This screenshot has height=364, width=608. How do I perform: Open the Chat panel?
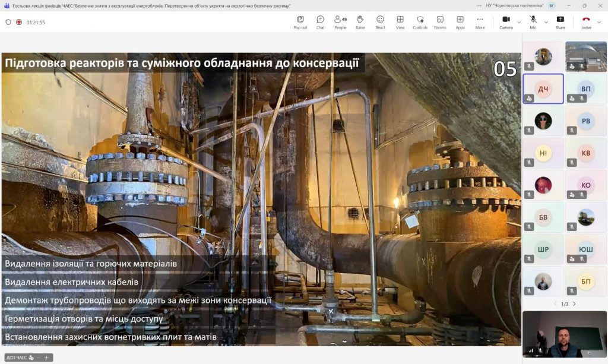tap(320, 22)
